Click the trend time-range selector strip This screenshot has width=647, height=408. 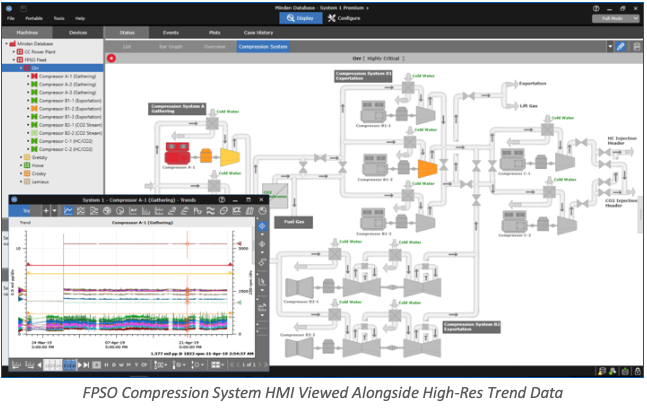coord(60,365)
